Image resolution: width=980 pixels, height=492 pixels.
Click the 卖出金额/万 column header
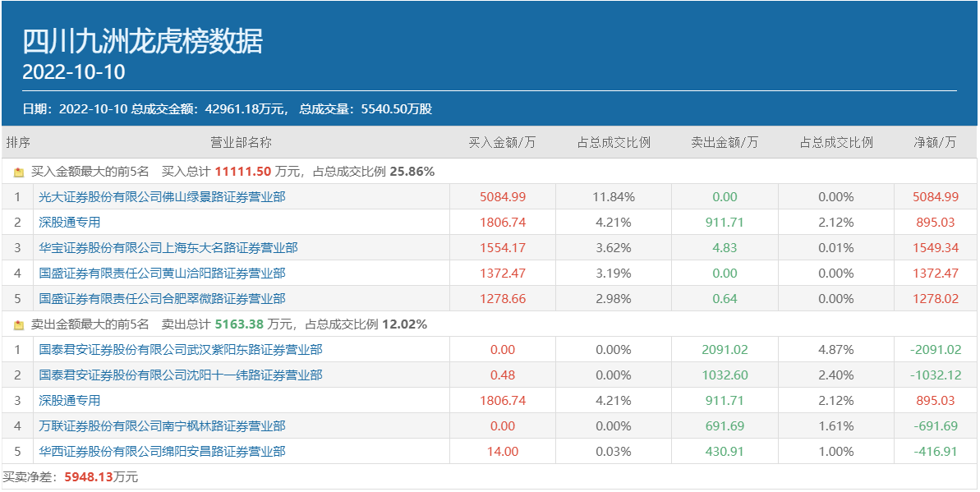pos(725,143)
